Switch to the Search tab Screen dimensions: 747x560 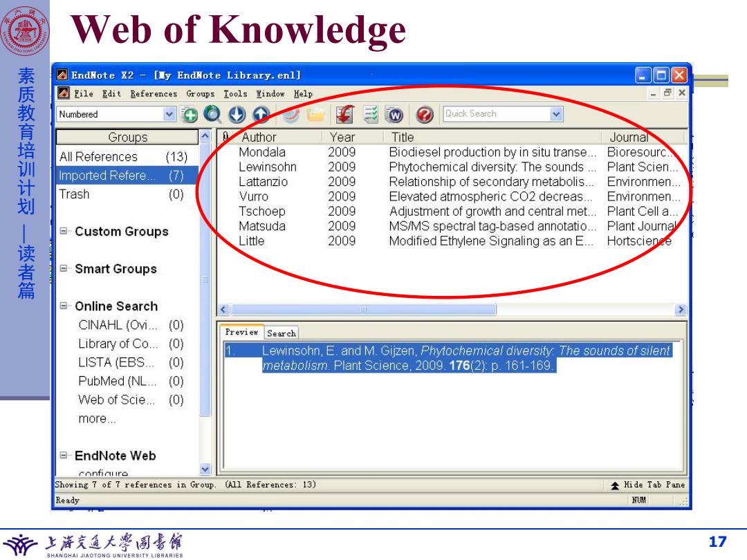[281, 333]
